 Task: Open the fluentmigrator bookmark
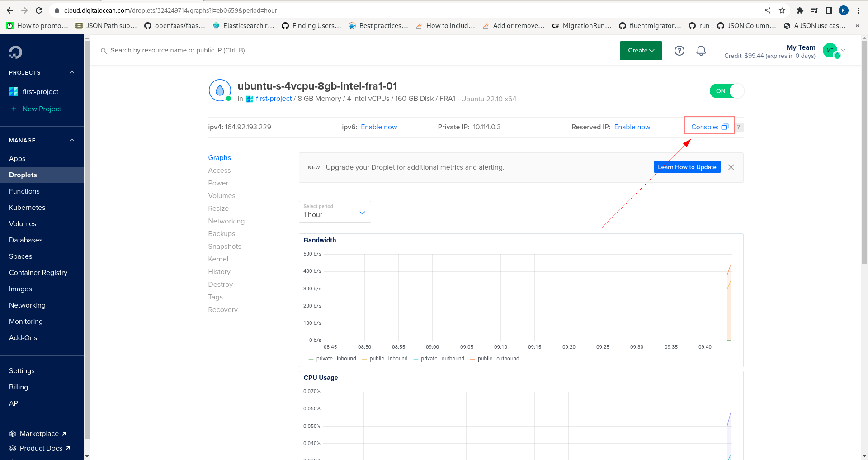650,26
